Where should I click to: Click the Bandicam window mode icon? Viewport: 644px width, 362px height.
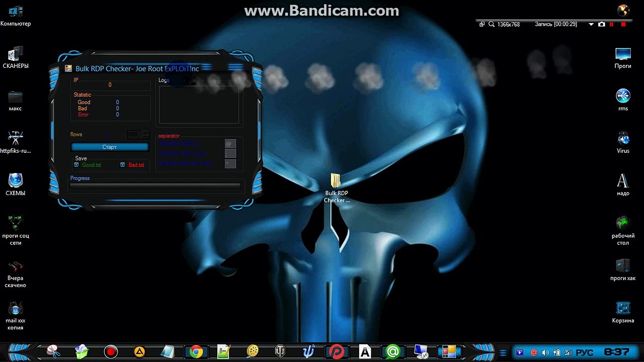(x=482, y=24)
